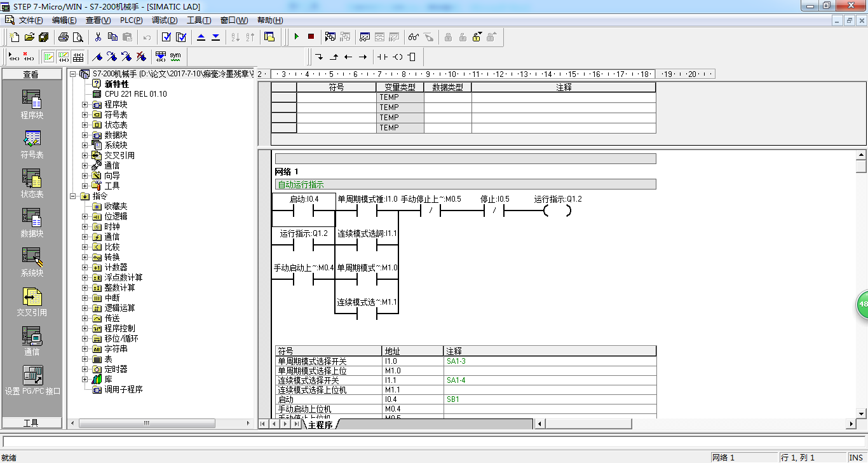Open 通信 in the navigation bar
868x463 pixels.
32,342
